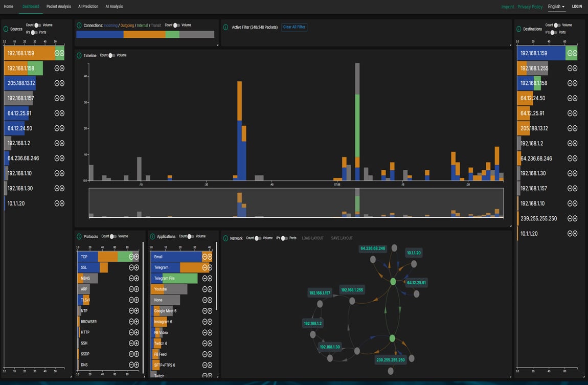Click the info icon beside Sources title
Image resolution: width=588 pixels, height=385 pixels.
point(6,29)
